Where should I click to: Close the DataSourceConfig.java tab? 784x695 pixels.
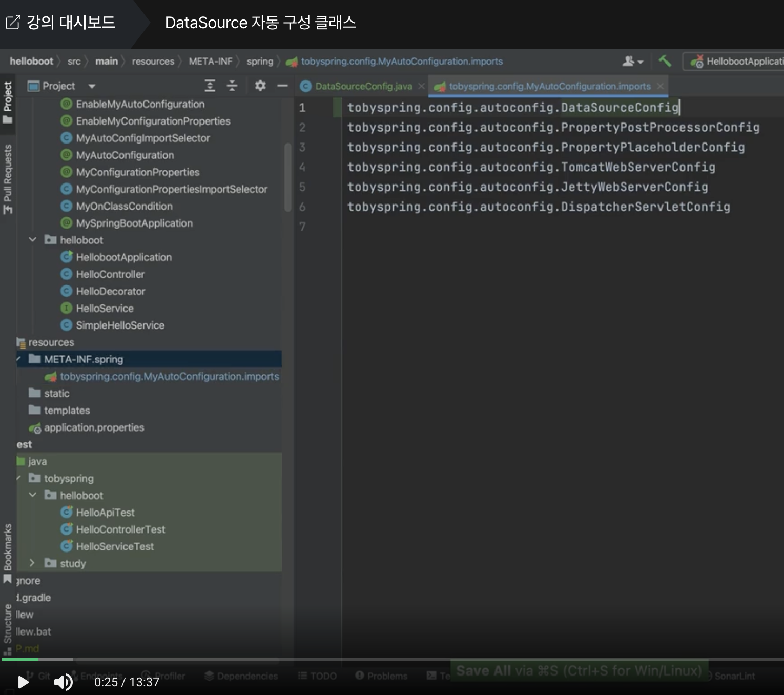421,86
